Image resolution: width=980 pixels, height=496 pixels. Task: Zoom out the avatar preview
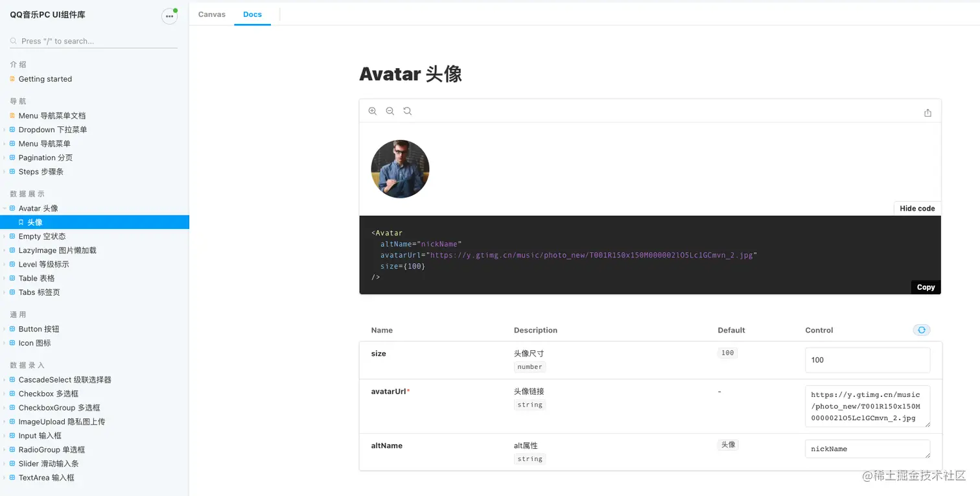click(390, 111)
